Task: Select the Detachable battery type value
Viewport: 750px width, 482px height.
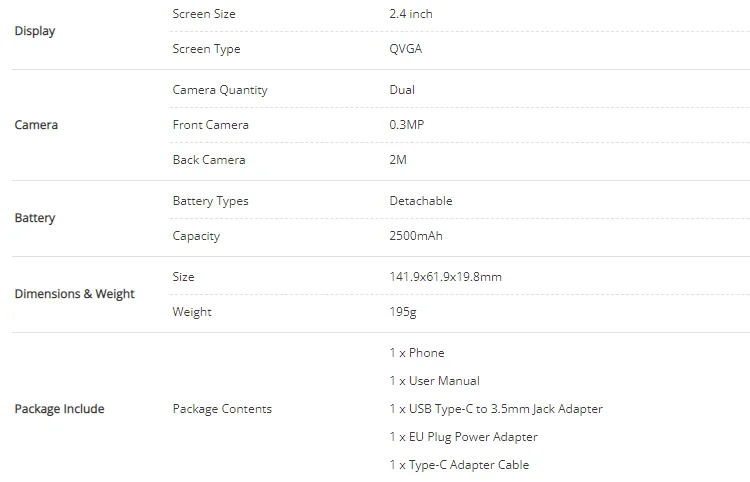Action: (421, 201)
